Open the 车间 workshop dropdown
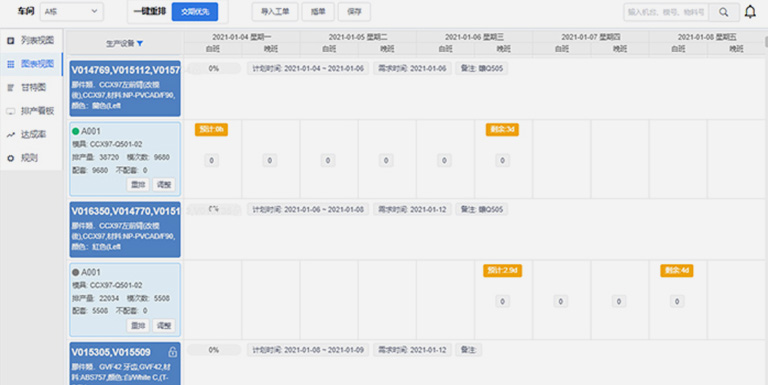Image resolution: width=768 pixels, height=385 pixels. coord(72,12)
